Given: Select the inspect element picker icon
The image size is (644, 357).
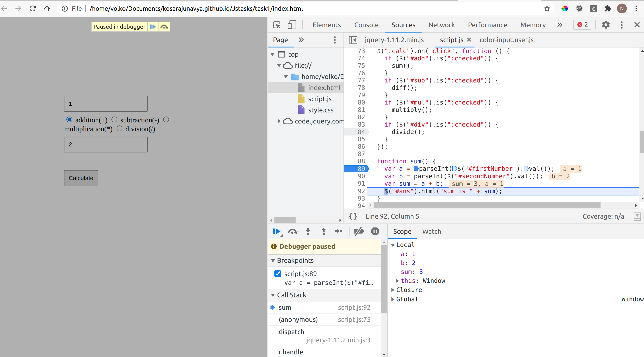Looking at the screenshot, I should pyautogui.click(x=276, y=25).
